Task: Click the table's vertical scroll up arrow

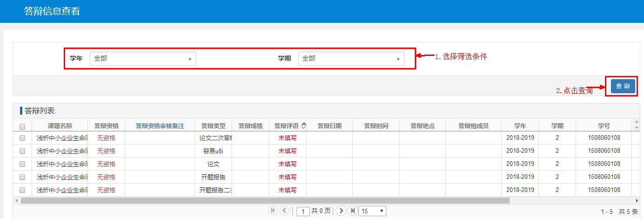Action: pyautogui.click(x=637, y=122)
